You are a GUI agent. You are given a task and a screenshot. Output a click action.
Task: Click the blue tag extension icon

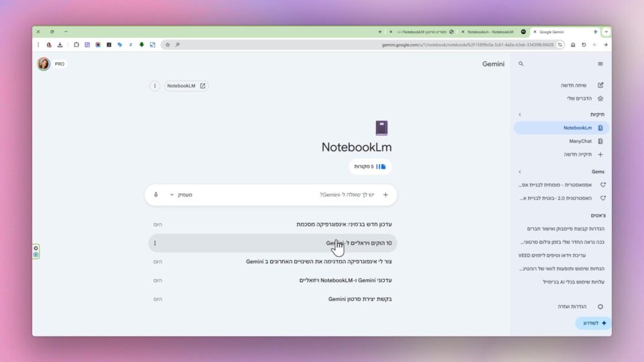120,45
